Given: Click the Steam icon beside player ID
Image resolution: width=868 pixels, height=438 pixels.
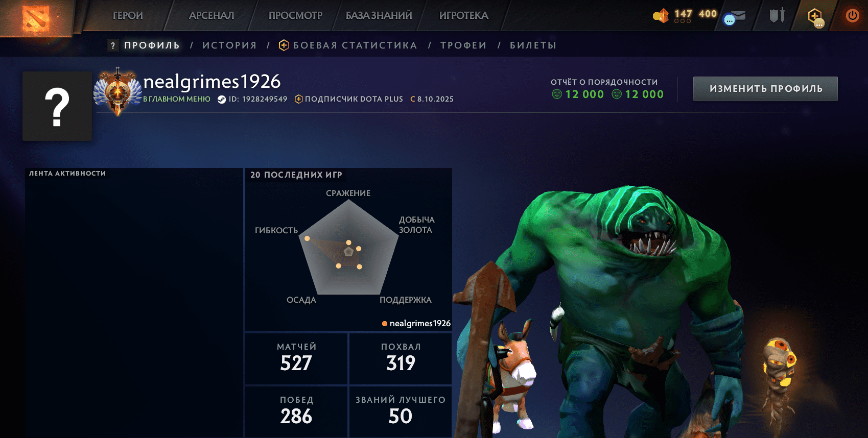Looking at the screenshot, I should [x=222, y=100].
